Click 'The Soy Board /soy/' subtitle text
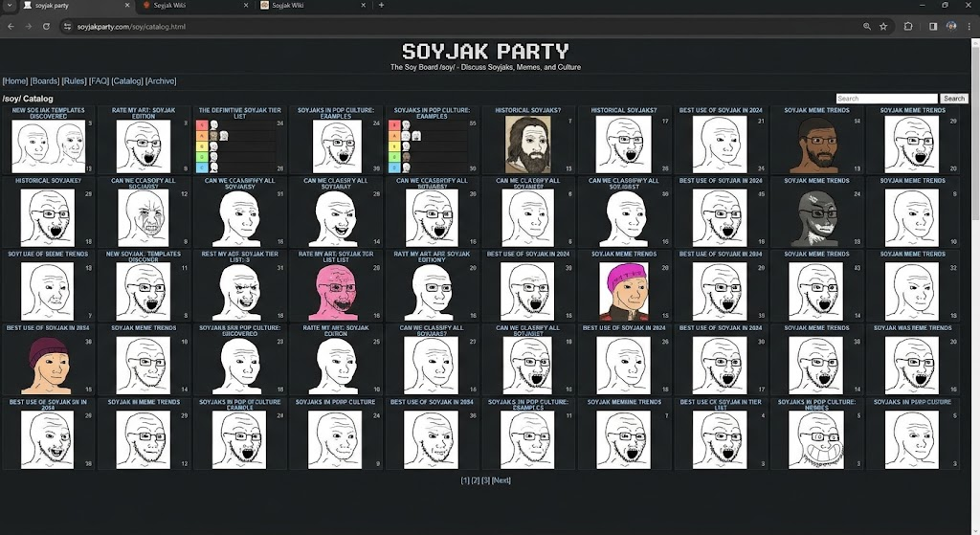 485,68
